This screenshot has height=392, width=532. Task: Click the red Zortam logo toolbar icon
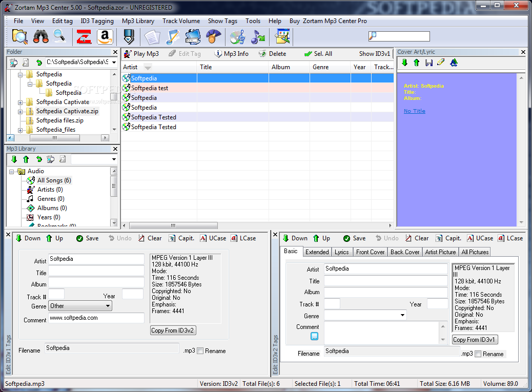click(x=84, y=36)
